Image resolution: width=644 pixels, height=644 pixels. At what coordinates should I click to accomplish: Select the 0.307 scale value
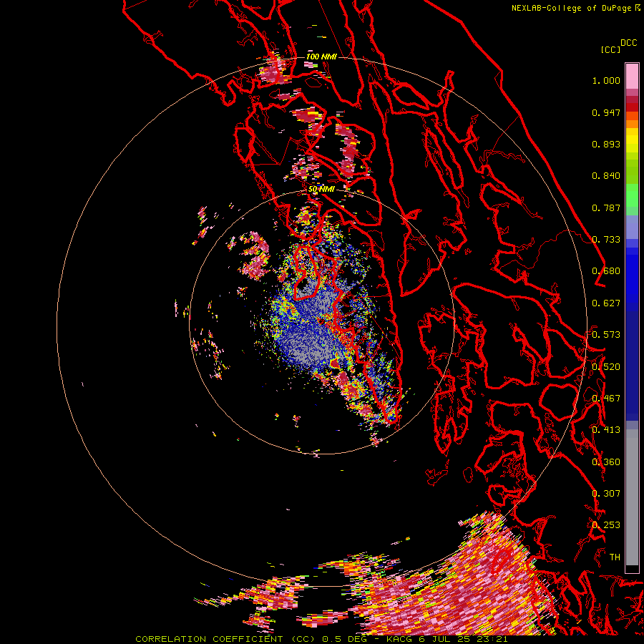606,494
